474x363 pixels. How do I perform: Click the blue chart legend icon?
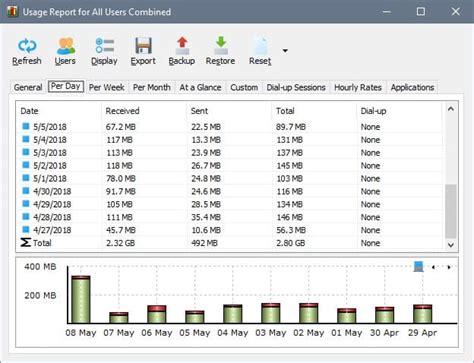[x=418, y=266]
